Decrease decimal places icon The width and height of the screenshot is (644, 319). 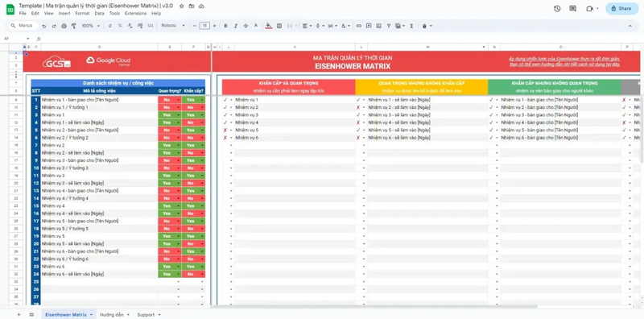click(x=130, y=26)
